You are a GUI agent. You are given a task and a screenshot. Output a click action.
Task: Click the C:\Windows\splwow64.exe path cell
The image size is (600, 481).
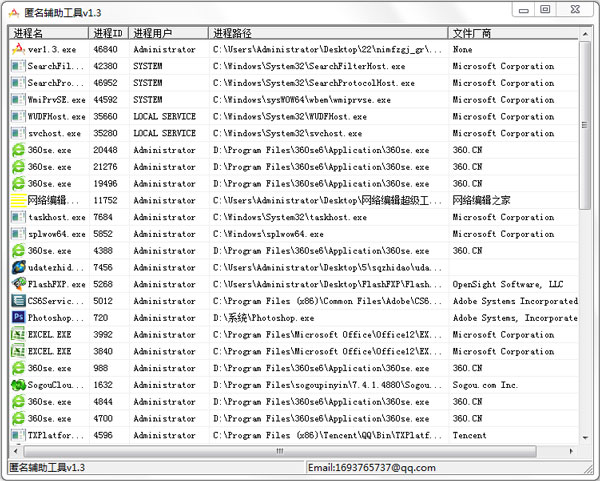coord(268,234)
